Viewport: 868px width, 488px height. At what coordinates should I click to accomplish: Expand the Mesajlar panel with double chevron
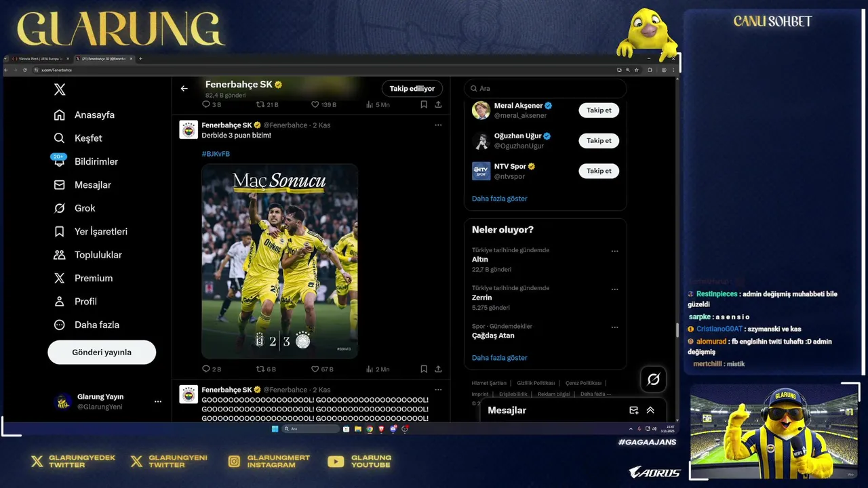(x=650, y=410)
